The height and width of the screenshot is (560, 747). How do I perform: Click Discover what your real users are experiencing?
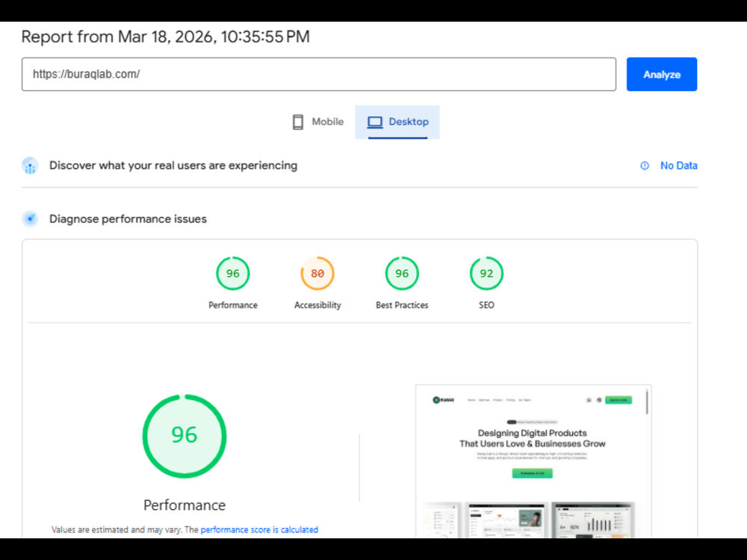(x=173, y=166)
